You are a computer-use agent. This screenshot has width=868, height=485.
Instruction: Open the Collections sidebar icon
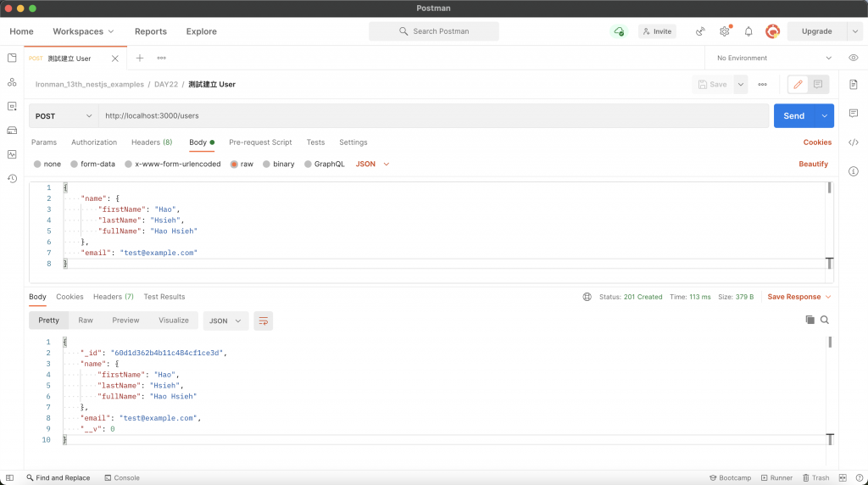(x=12, y=59)
